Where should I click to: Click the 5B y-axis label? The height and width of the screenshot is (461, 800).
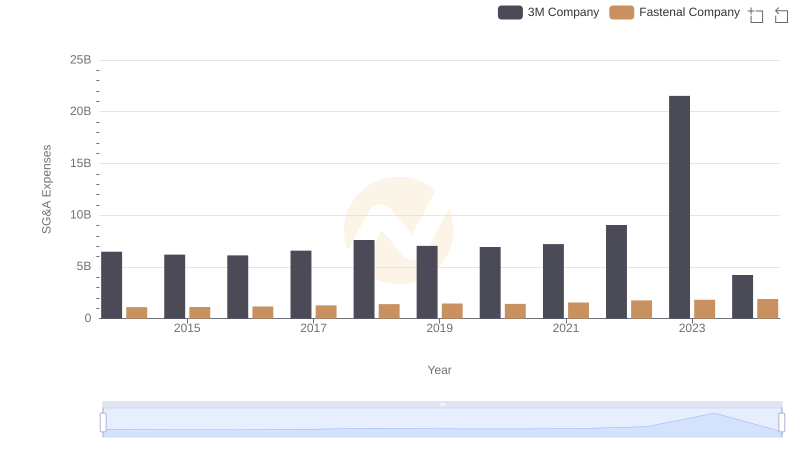click(x=84, y=266)
